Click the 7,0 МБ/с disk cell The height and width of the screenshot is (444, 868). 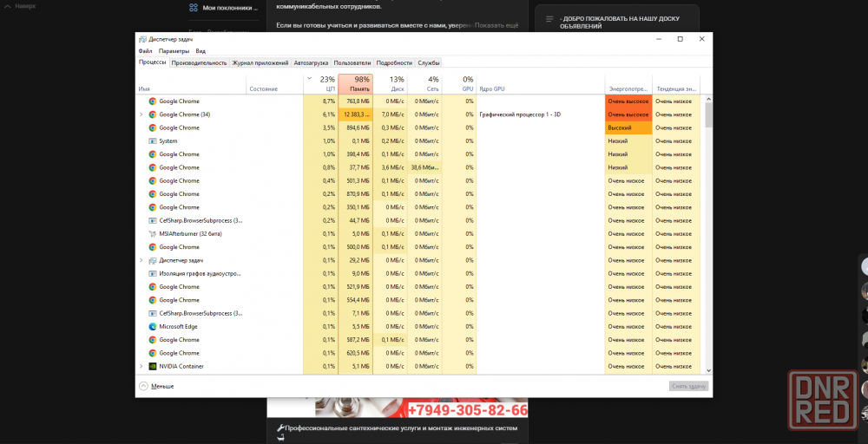(x=391, y=114)
